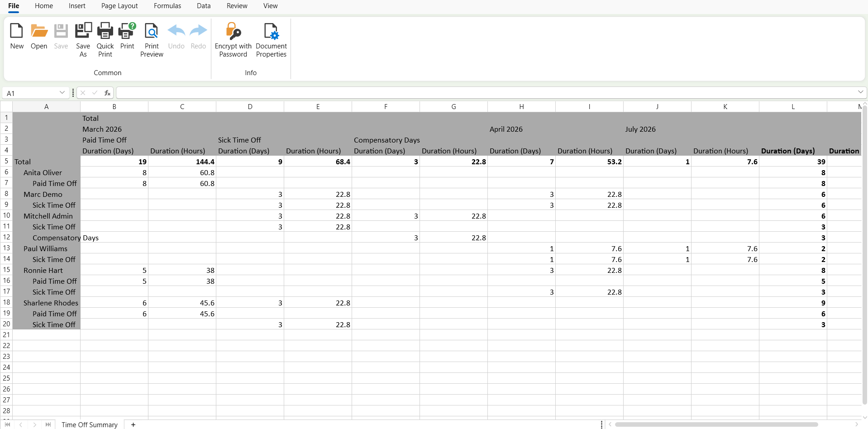
Task: Switch to the Home ribbon tab
Action: (44, 6)
